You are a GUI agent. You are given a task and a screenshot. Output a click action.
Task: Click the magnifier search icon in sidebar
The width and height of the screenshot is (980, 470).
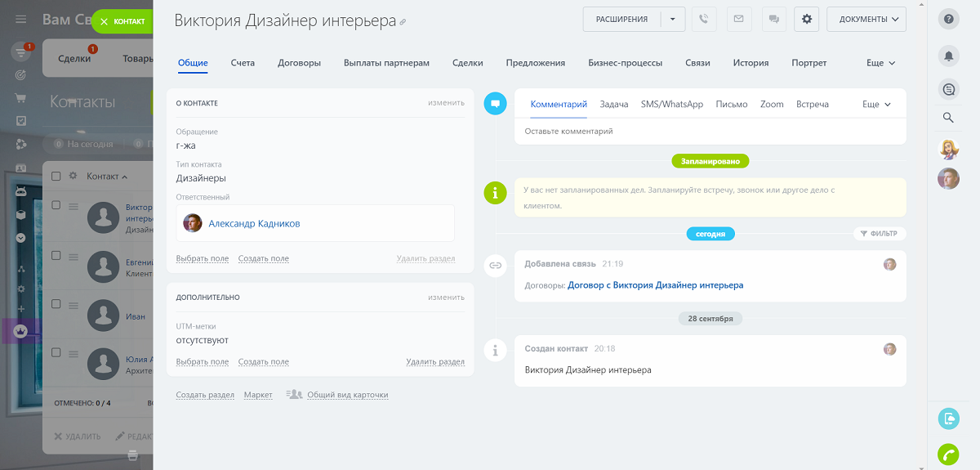click(948, 118)
